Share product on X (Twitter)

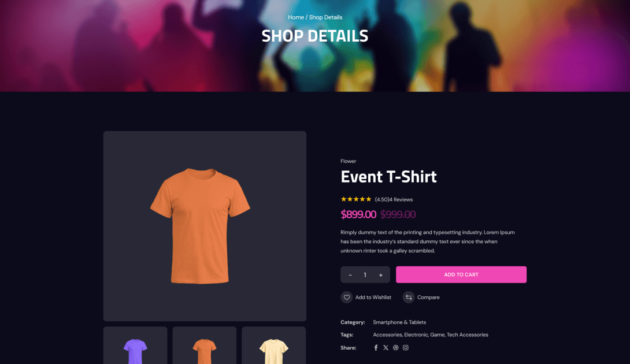(386, 347)
